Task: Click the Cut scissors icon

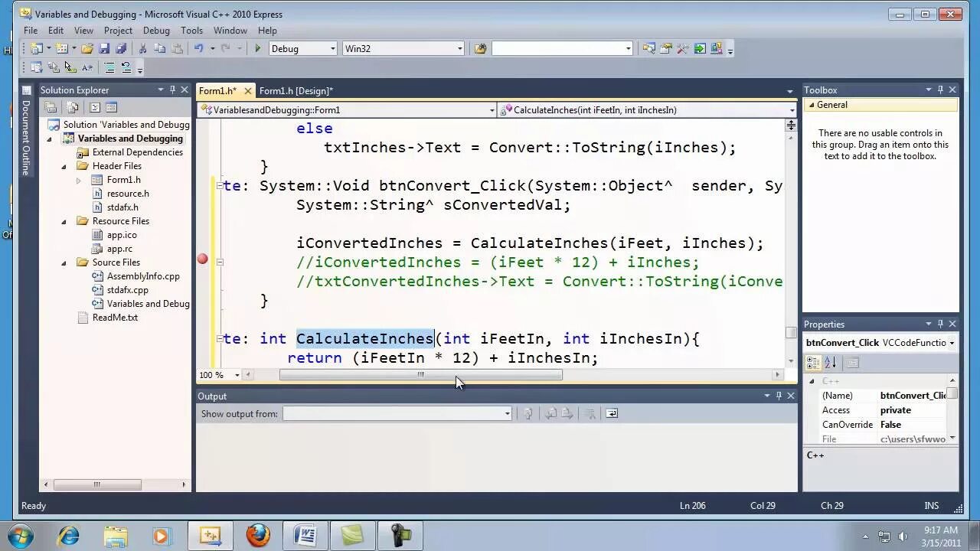Action: pyautogui.click(x=142, y=48)
